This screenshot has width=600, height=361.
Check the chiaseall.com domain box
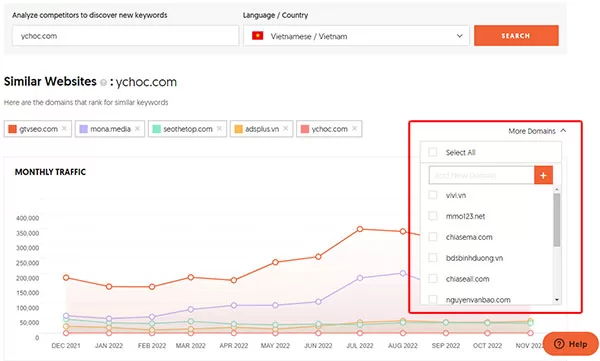(x=433, y=278)
